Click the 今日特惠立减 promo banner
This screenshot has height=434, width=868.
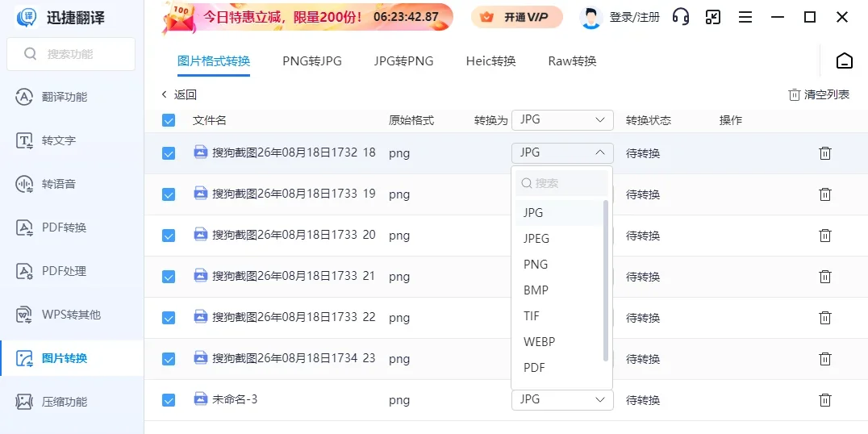click(308, 17)
